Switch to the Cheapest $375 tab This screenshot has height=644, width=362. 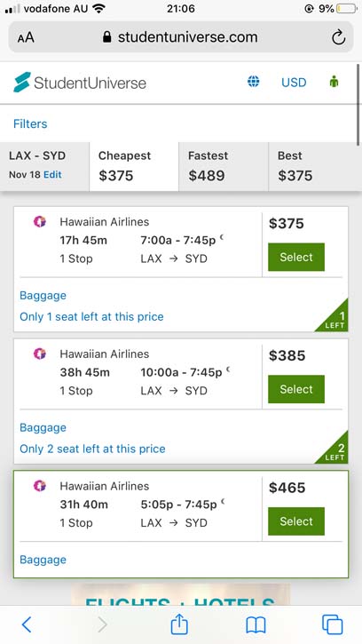click(134, 166)
